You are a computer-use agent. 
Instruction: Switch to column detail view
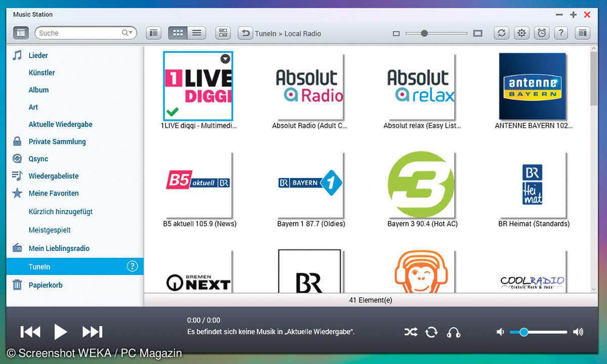[154, 33]
